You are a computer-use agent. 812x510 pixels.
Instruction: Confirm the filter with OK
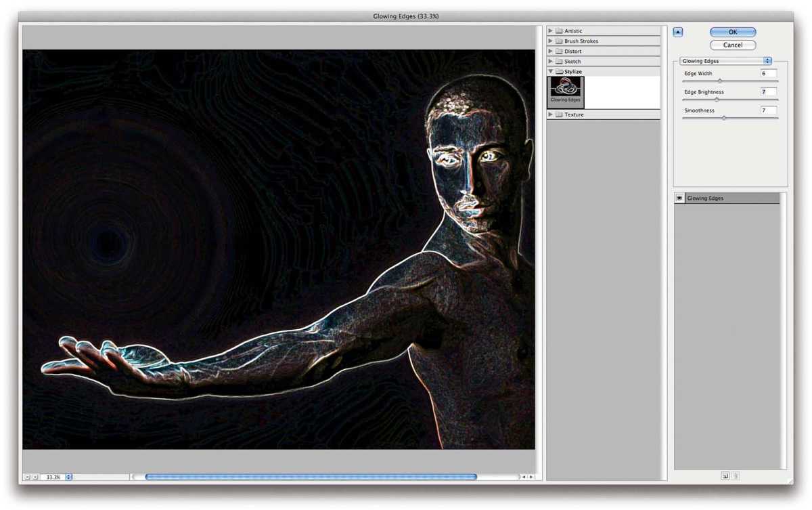click(x=732, y=31)
